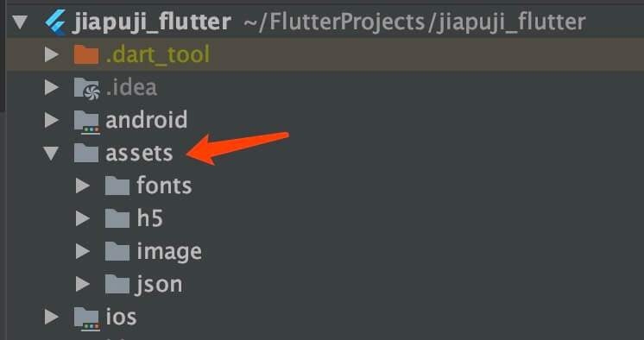Screen dimensions: 644x340
Task: Click the h5 folder icon
Action: click(117, 219)
